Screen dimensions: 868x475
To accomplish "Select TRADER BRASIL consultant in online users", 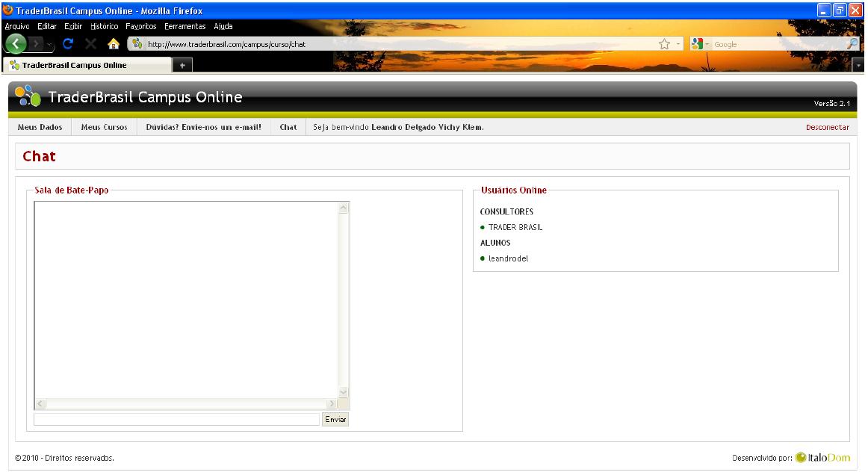I will [515, 228].
